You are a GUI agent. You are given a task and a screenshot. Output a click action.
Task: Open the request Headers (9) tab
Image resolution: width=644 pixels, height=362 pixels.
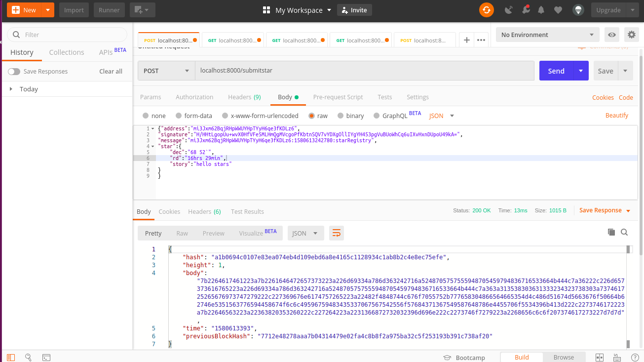coord(244,97)
